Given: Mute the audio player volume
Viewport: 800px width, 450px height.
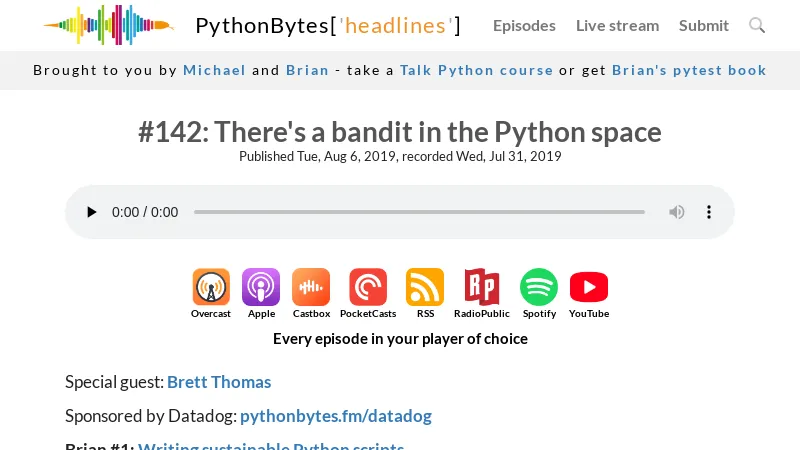Looking at the screenshot, I should click(x=677, y=212).
